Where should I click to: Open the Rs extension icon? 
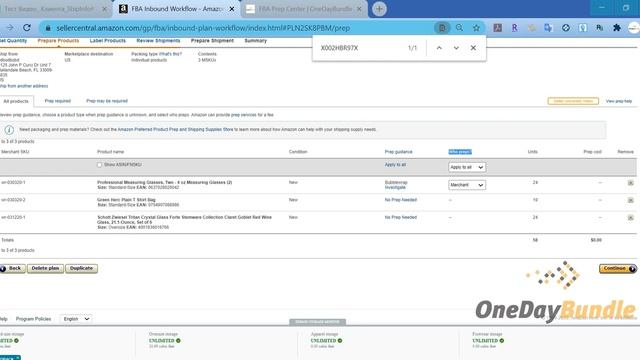tap(600, 28)
